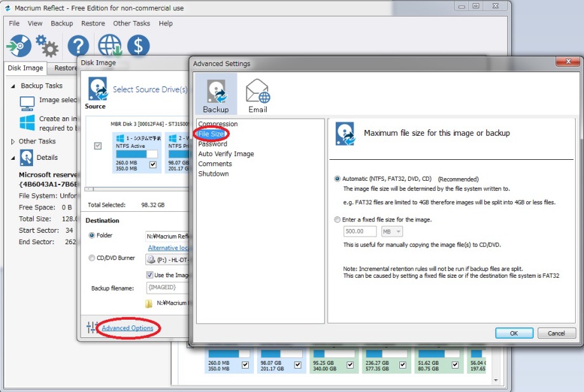Click the globe download updates icon
This screenshot has width=584, height=392.
point(109,46)
